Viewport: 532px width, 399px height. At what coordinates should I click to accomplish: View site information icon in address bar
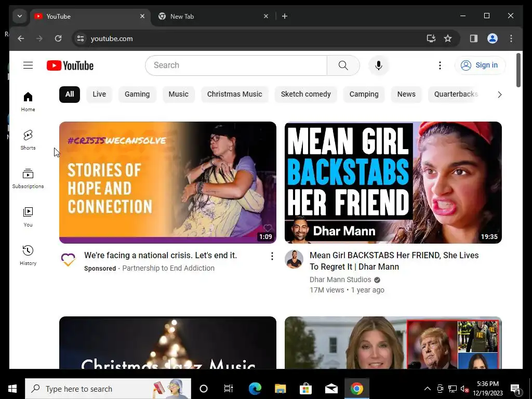pos(81,38)
